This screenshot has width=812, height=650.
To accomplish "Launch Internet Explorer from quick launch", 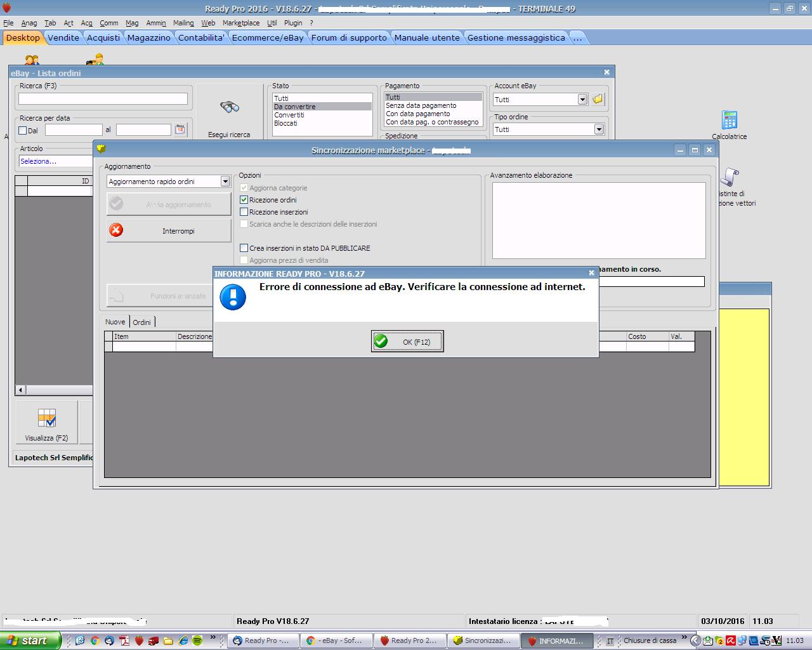I will point(183,641).
